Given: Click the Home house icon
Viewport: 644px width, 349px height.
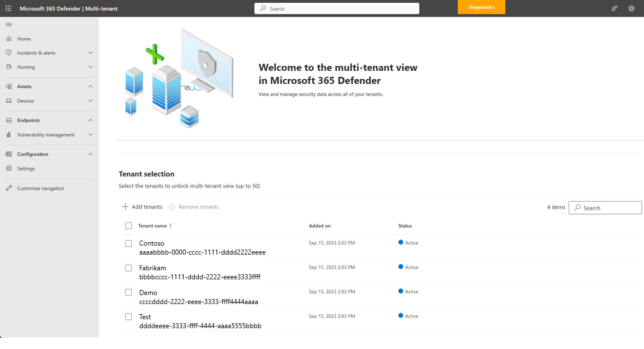Looking at the screenshot, I should [8, 39].
